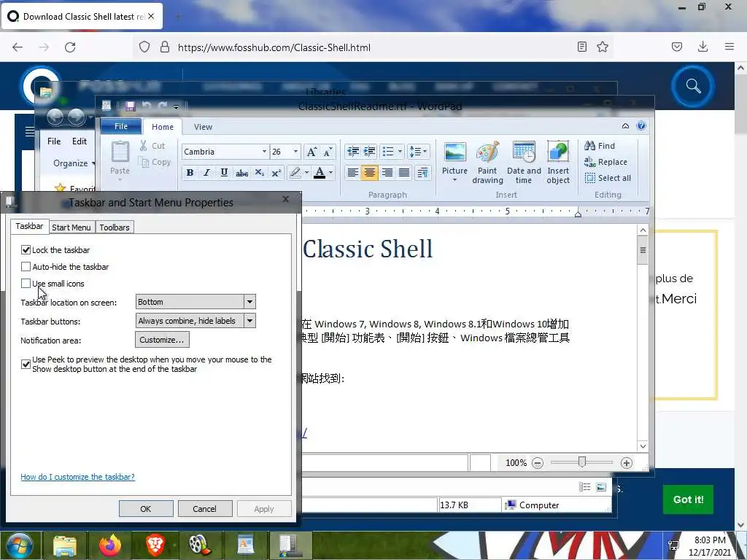Expand the text highlight color dropdown
Image resolution: width=747 pixels, height=560 pixels.
[x=306, y=172]
